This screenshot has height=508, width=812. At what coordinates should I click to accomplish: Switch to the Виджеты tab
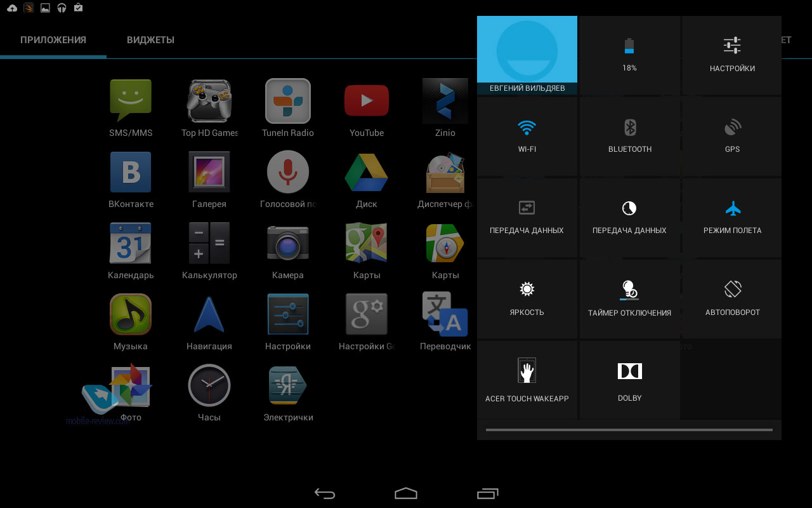coord(150,40)
